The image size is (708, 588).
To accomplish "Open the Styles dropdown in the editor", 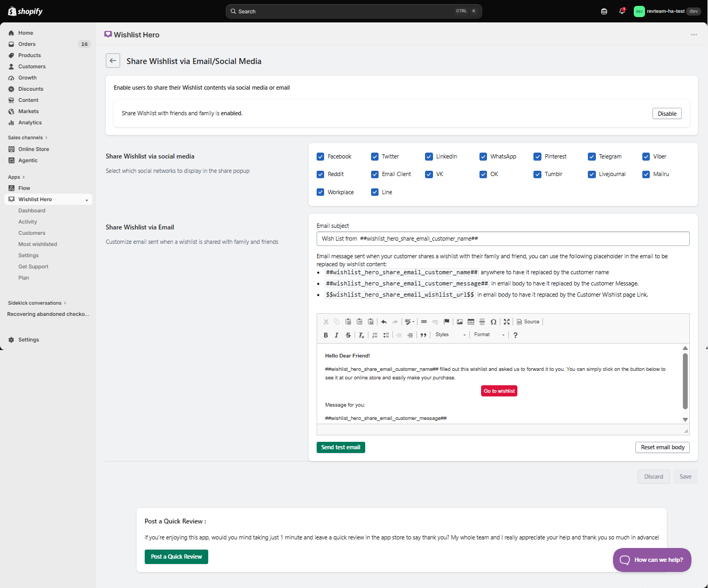I will pos(451,335).
